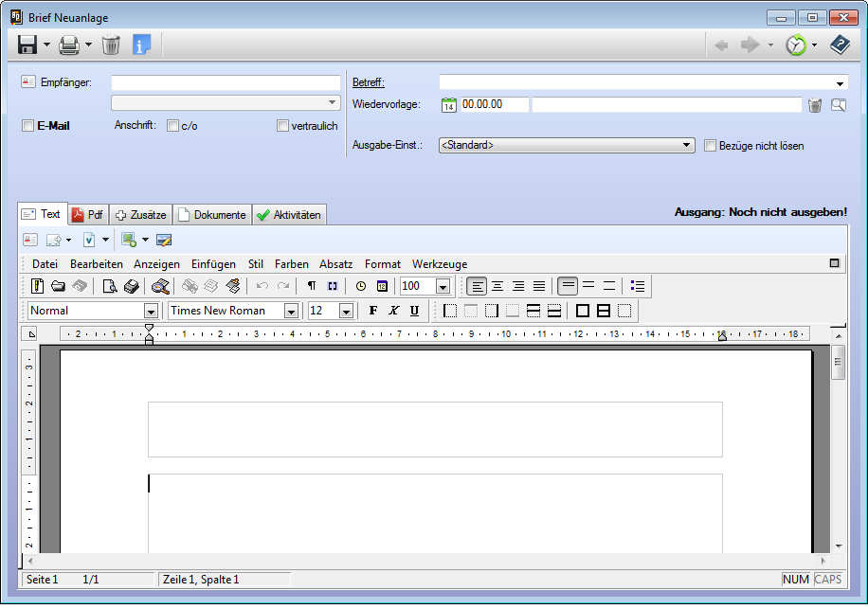Center-align the text paragraph
The width and height of the screenshot is (868, 609).
point(497,286)
